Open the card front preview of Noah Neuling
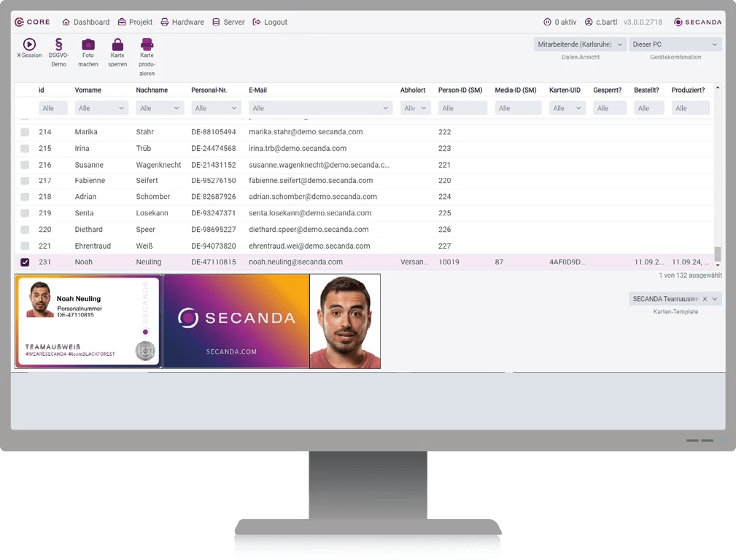736x560 pixels. [x=88, y=322]
